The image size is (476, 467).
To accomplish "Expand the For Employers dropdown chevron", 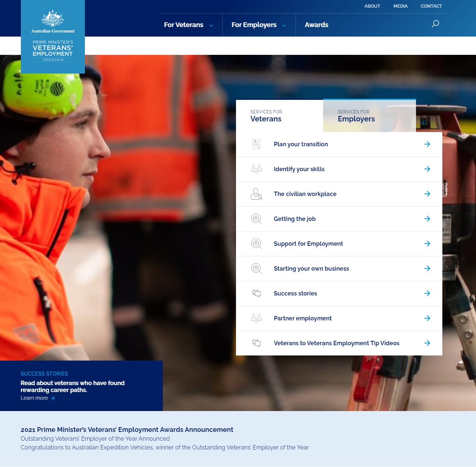I will pos(284,25).
